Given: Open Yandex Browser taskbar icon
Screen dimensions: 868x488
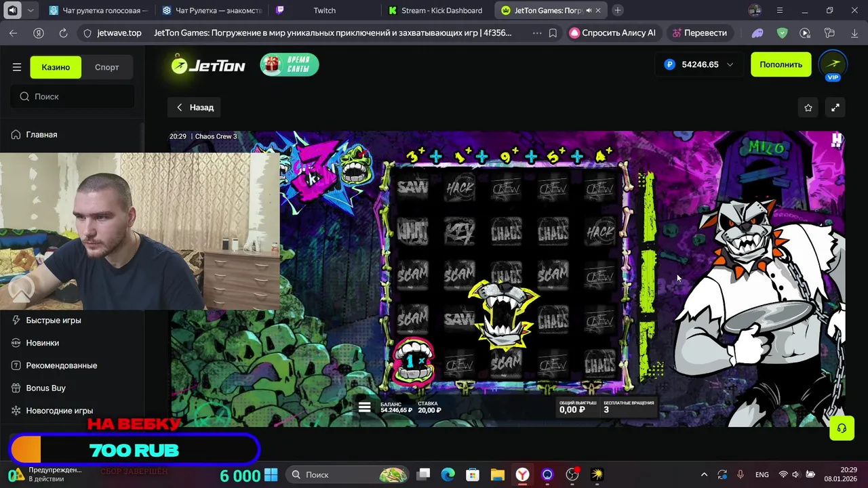Looking at the screenshot, I should pyautogui.click(x=522, y=474).
